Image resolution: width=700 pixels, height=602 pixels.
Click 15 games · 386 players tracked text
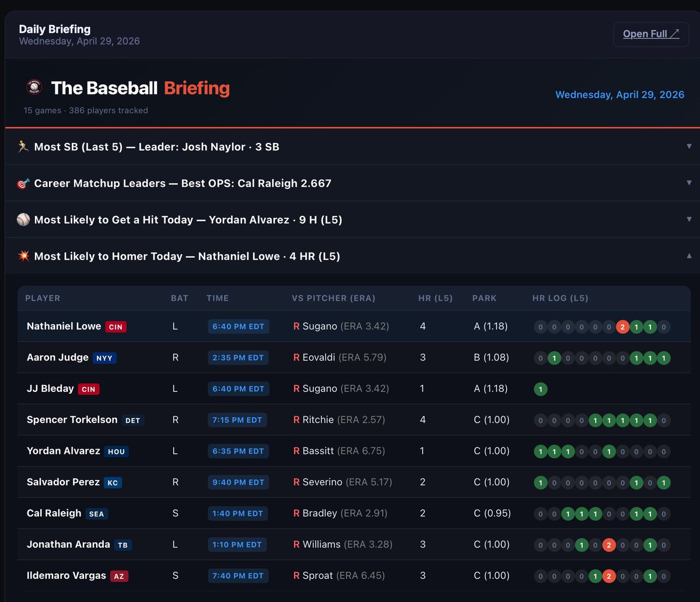tap(86, 110)
